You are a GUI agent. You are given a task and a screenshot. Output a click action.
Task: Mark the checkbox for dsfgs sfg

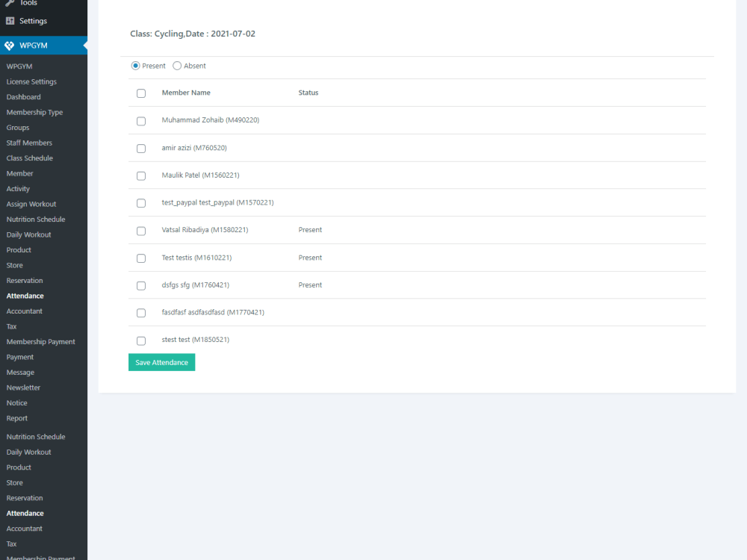[x=141, y=285]
